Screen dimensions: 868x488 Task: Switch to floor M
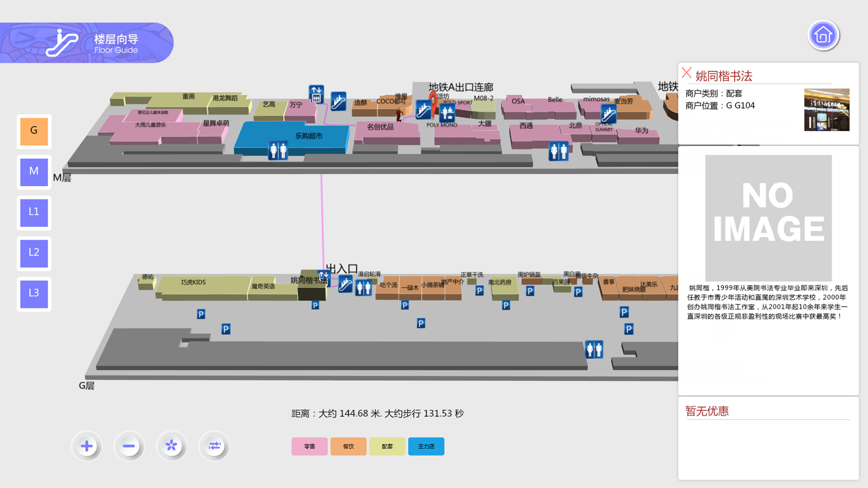coord(34,172)
